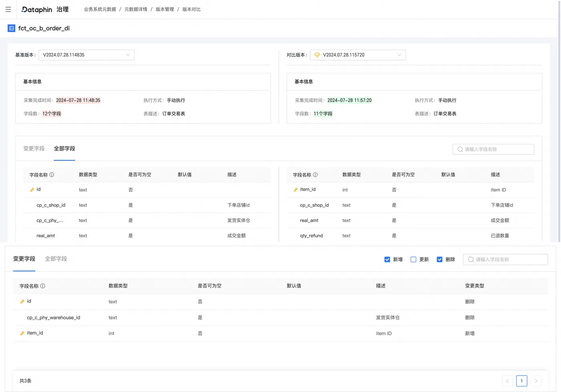
Task: Open the 对比版本 version dropdown
Action: (358, 55)
